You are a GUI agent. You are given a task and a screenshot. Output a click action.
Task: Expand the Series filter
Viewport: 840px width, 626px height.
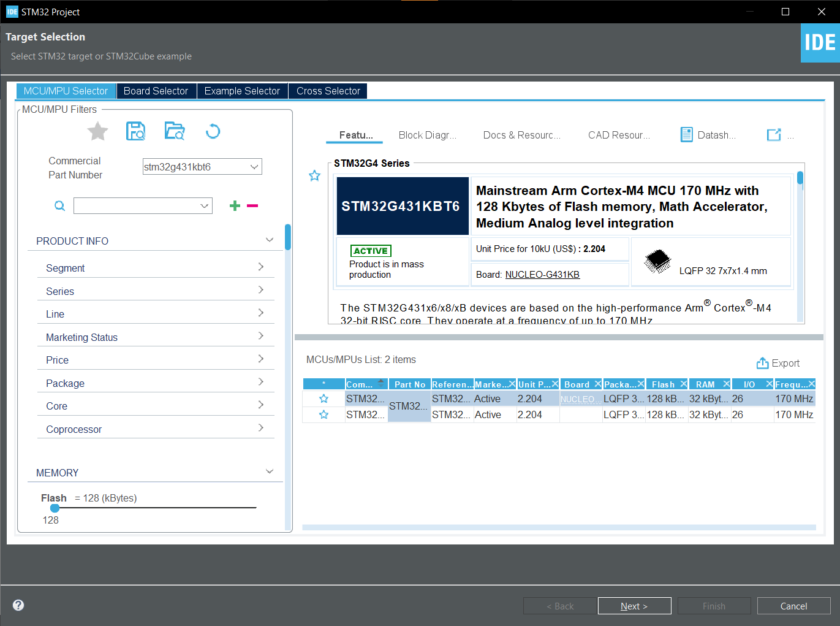pos(261,289)
